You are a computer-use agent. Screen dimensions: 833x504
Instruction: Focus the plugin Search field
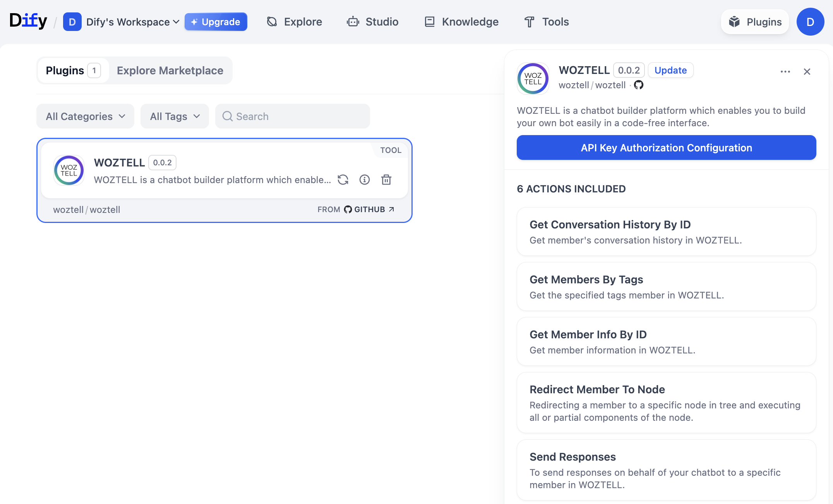click(x=292, y=116)
